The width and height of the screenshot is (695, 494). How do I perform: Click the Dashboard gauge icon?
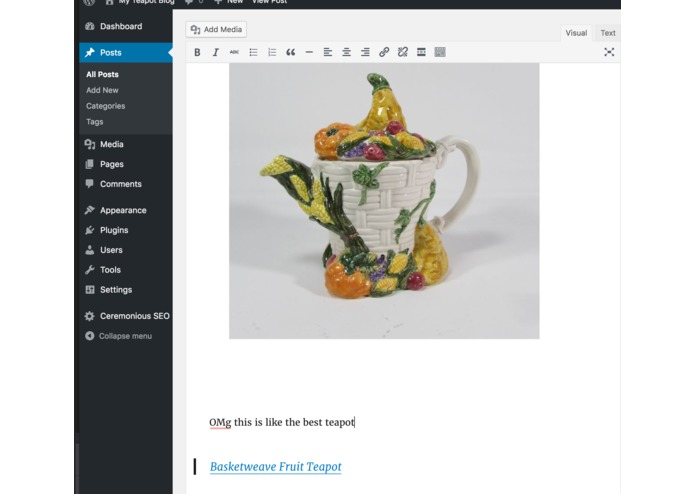[90, 26]
